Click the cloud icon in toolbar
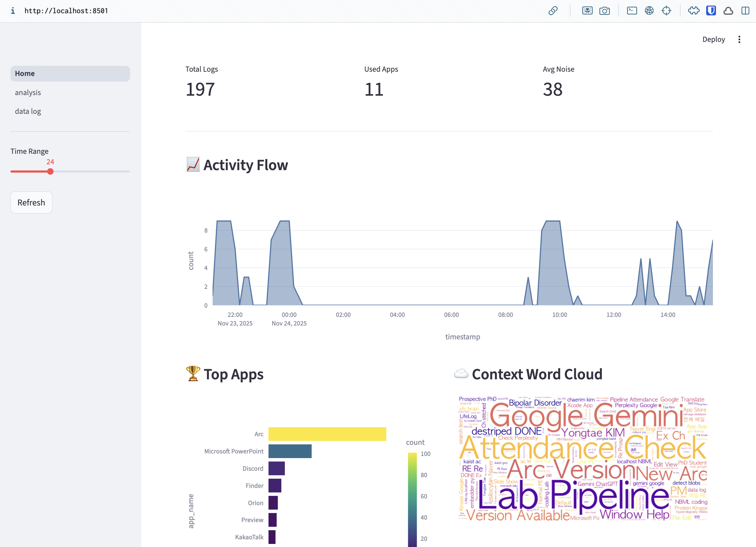756x547 pixels. (x=728, y=11)
